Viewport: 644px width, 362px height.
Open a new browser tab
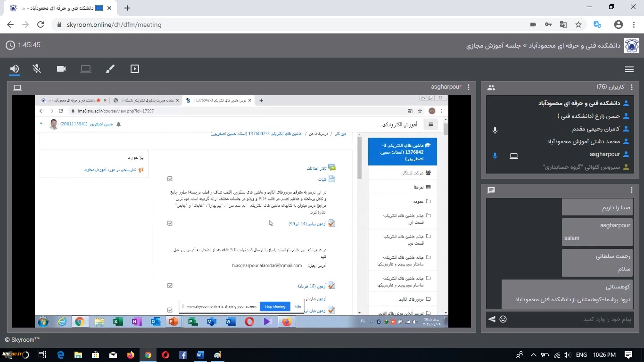point(127,8)
